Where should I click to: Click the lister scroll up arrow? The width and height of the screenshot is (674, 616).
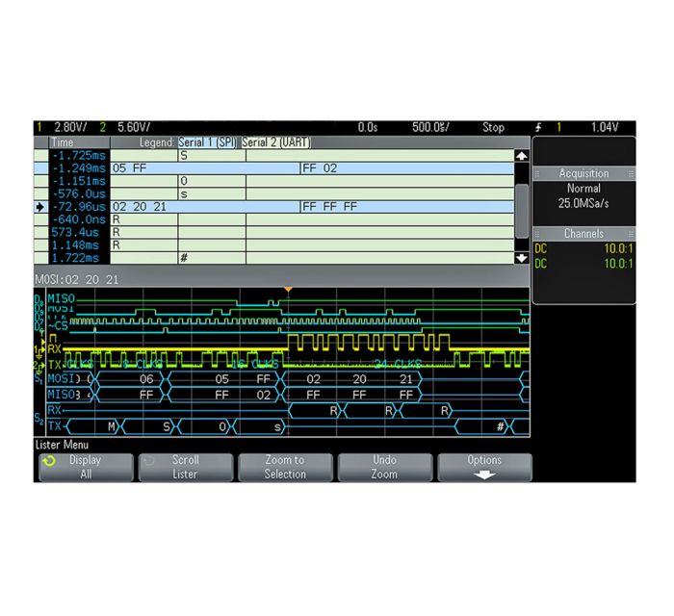[x=522, y=156]
